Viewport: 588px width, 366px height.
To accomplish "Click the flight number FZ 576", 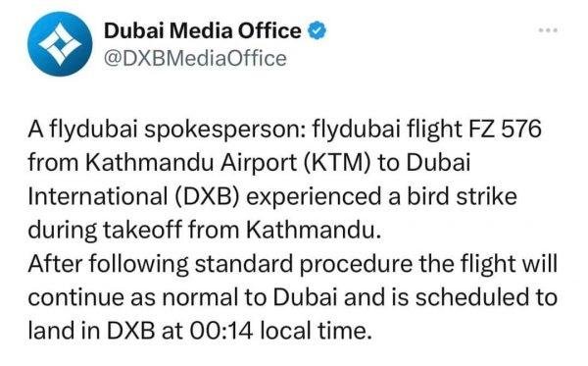I will 504,129.
